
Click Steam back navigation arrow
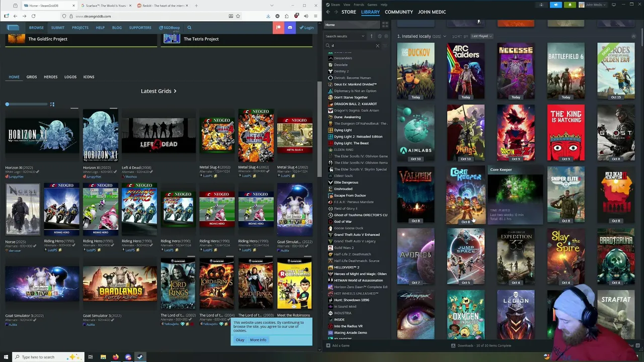(x=328, y=12)
